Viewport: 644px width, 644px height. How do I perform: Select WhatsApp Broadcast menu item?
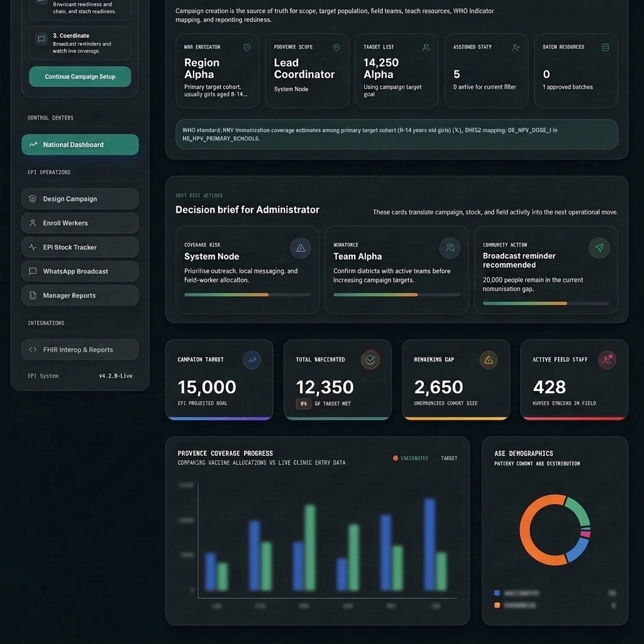(x=80, y=272)
